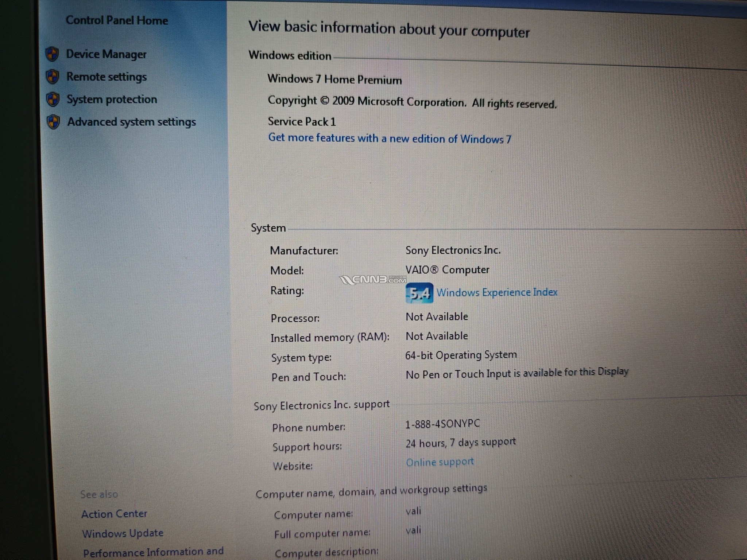The width and height of the screenshot is (747, 560).
Task: Open System protection link
Action: pyautogui.click(x=112, y=100)
